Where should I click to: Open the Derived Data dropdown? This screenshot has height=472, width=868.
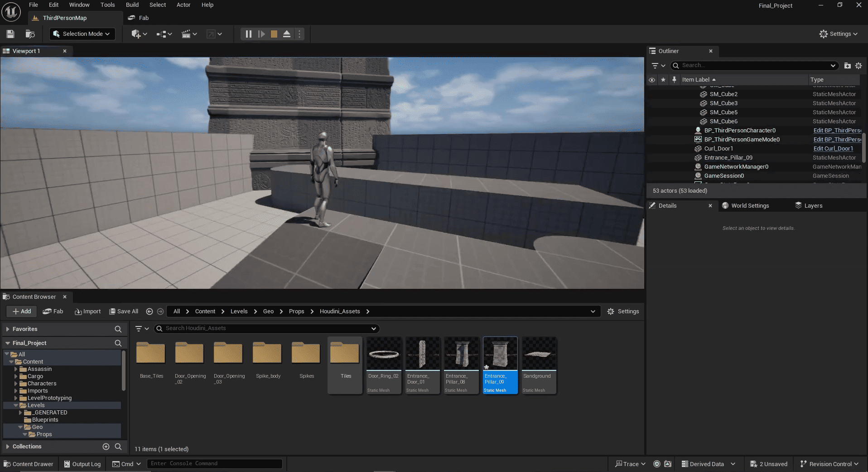709,464
